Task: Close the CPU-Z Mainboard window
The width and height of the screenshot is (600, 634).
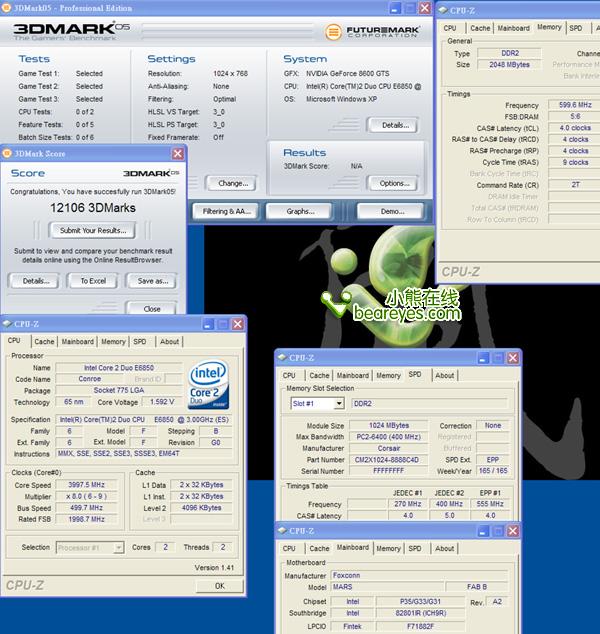Action: point(513,531)
